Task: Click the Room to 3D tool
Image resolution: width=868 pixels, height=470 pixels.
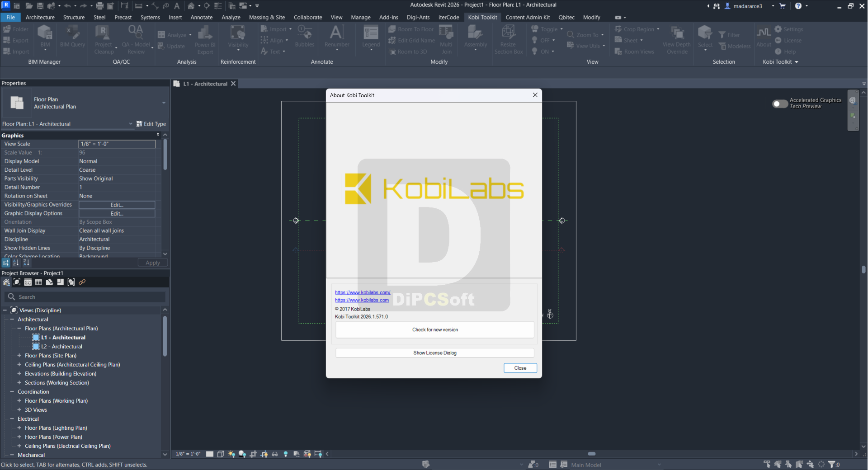Action: [x=408, y=52]
